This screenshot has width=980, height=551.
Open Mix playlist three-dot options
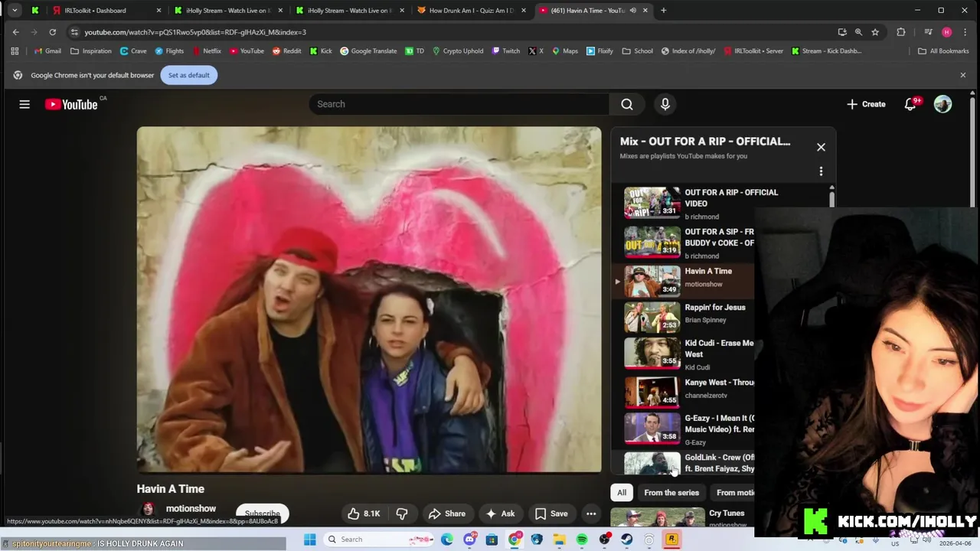(x=821, y=171)
